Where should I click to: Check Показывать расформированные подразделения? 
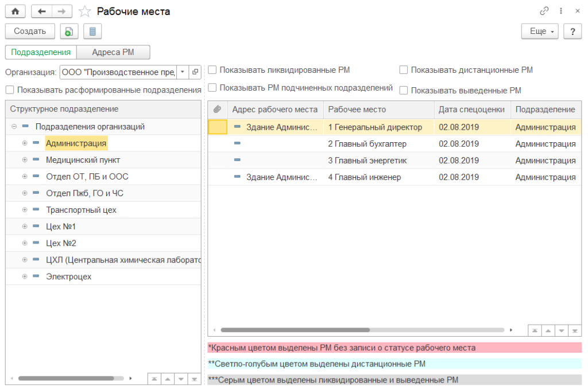[10, 90]
